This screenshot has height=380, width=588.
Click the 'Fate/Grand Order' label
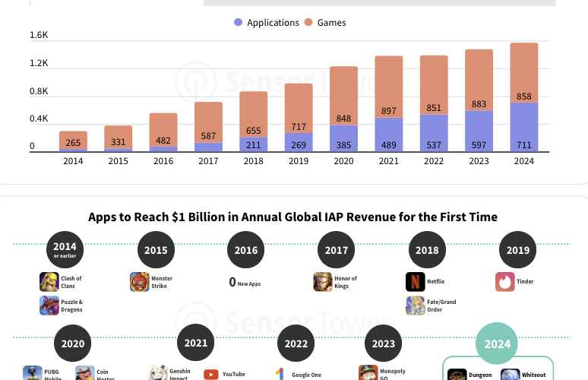coord(441,306)
